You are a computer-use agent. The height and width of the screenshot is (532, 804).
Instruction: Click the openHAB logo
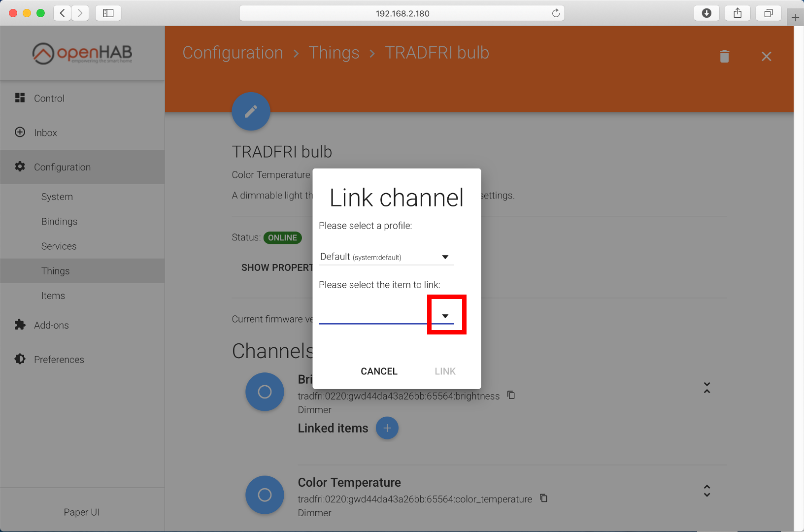coord(82,53)
